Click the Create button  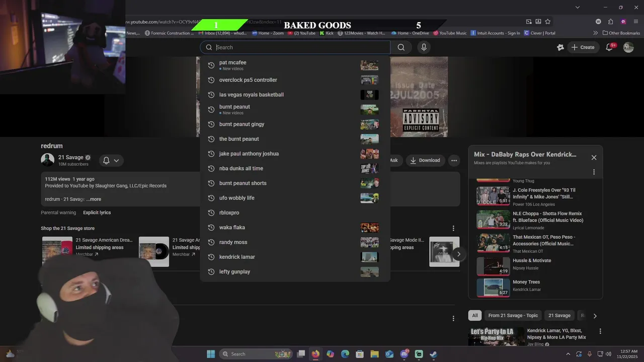(x=583, y=47)
